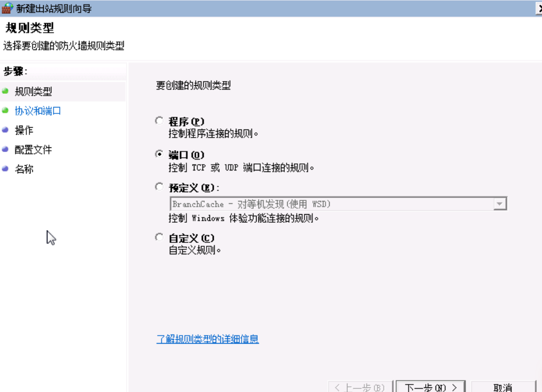
Task: Click the green bullet beside 协议和端口
Action: (5, 111)
